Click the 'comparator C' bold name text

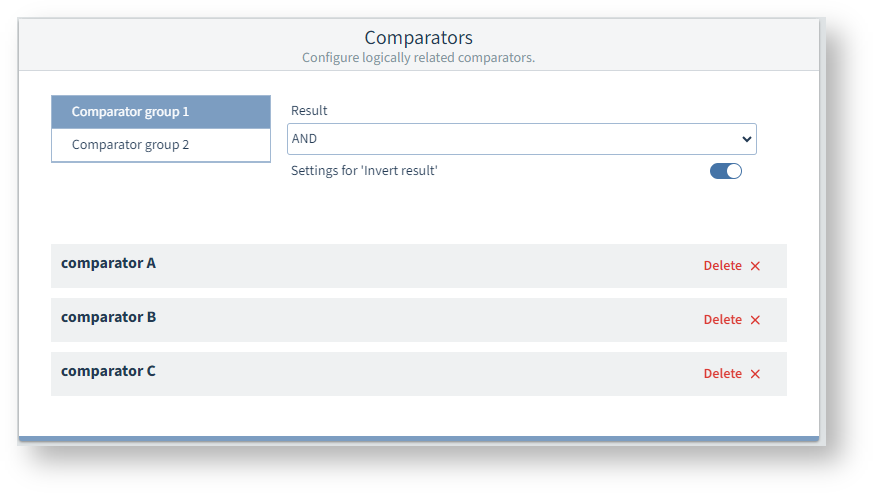108,371
